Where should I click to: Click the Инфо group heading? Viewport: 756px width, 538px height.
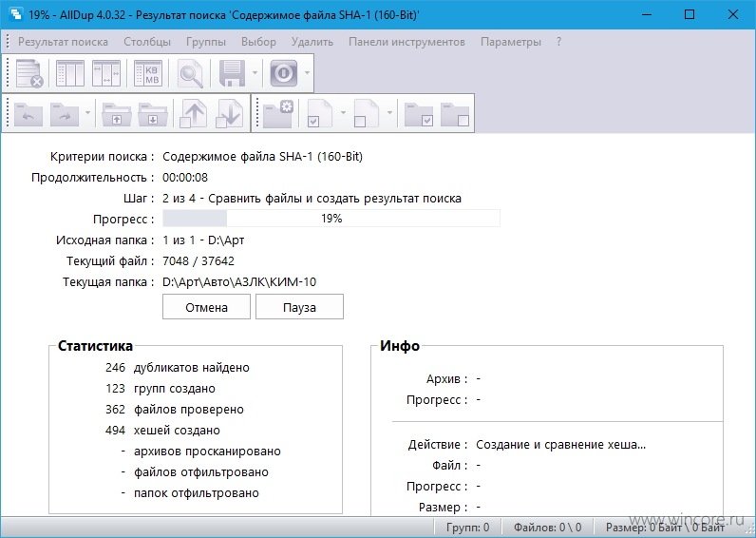point(400,345)
